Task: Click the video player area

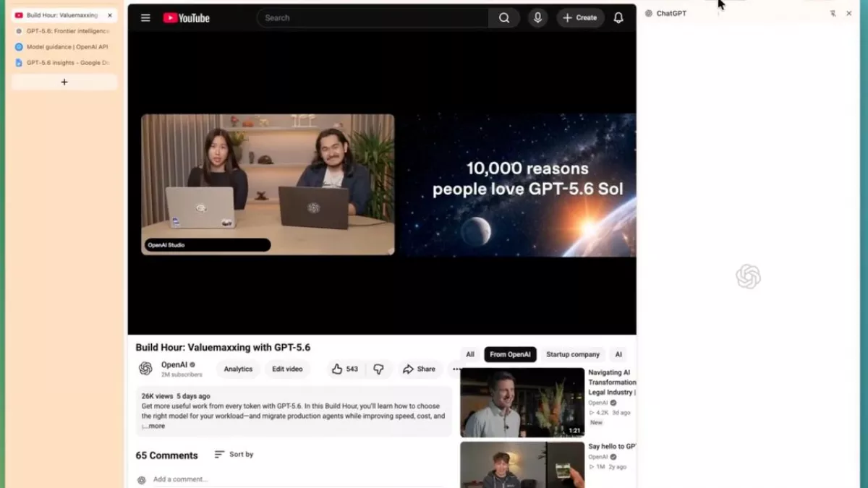Action: tap(382, 183)
